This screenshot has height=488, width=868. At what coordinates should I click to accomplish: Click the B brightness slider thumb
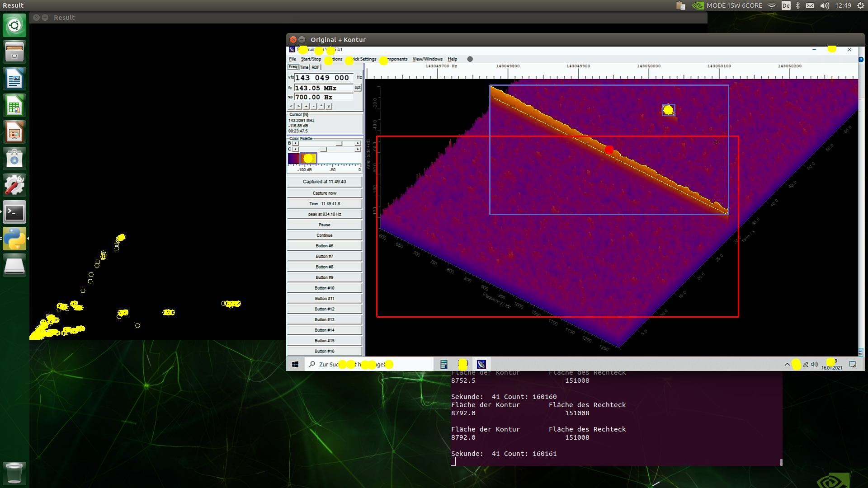[339, 143]
